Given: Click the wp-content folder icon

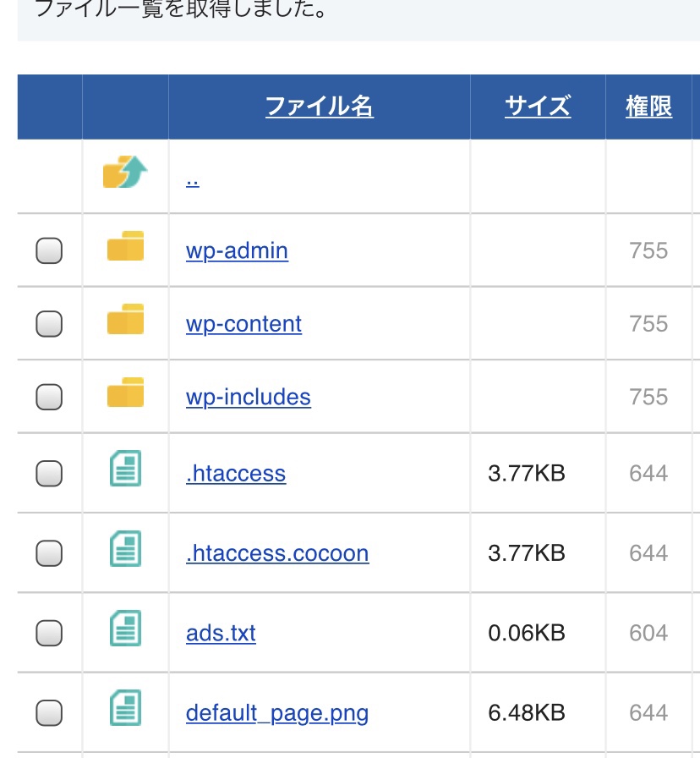Looking at the screenshot, I should pyautogui.click(x=126, y=319).
